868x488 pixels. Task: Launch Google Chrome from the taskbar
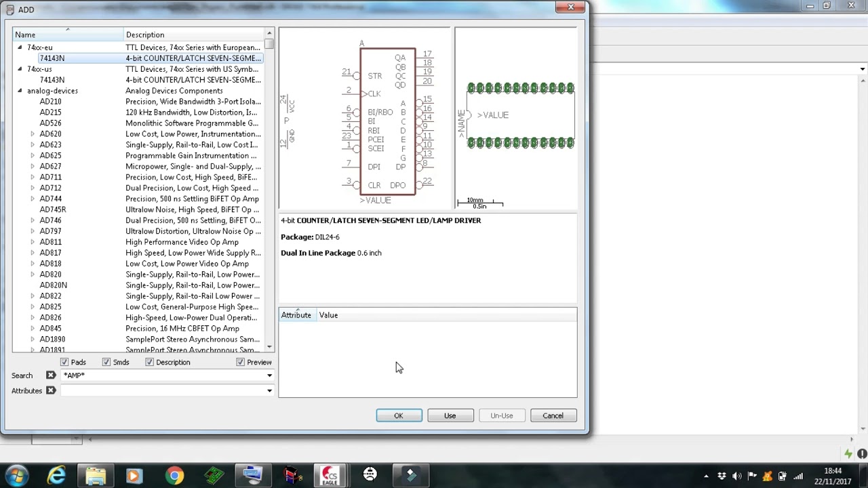pyautogui.click(x=174, y=475)
